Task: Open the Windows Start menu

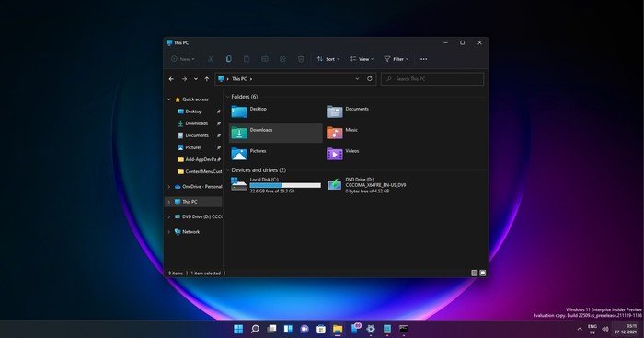Action: [x=238, y=329]
